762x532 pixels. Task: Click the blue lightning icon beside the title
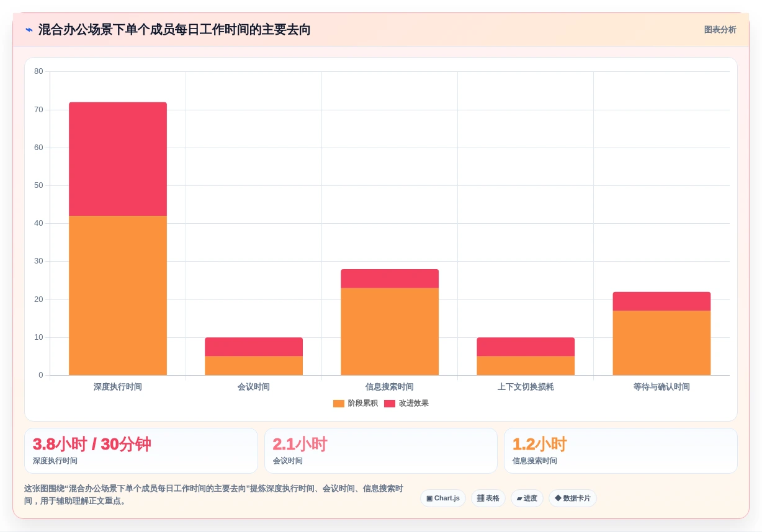point(29,30)
